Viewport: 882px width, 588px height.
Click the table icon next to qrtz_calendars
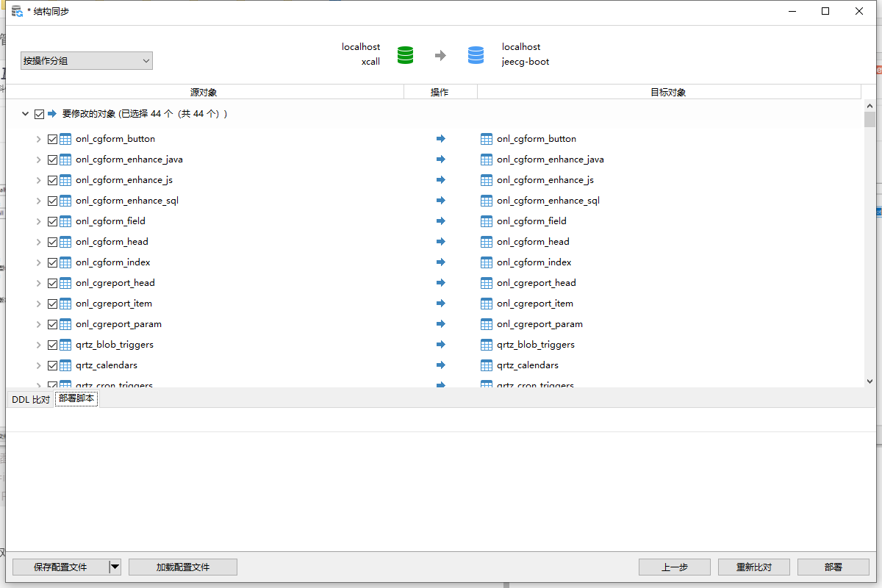coord(65,365)
